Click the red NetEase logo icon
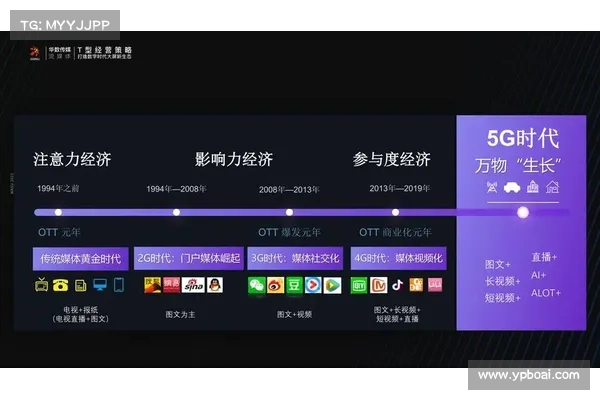 171,285
